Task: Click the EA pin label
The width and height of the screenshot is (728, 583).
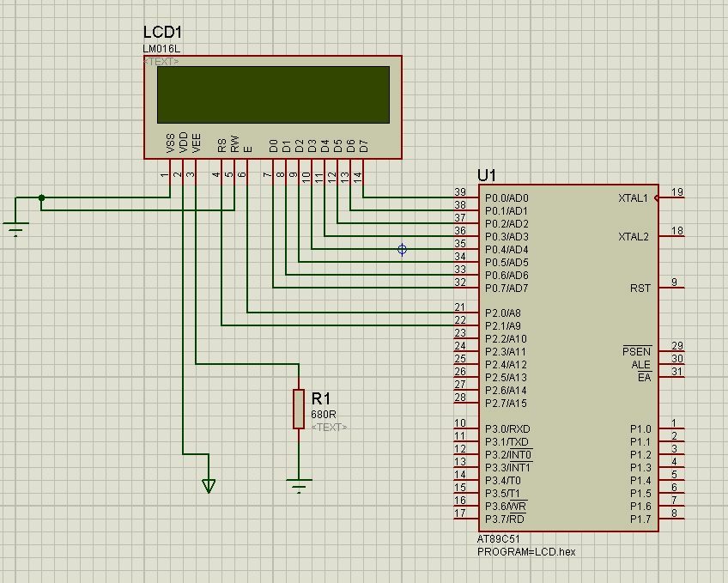Action: [644, 378]
